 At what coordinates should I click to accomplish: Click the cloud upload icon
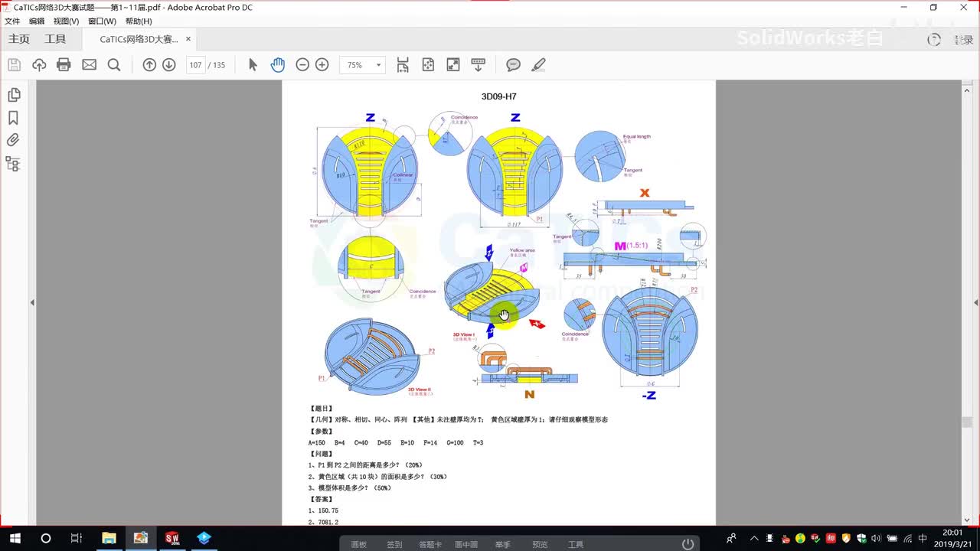39,65
